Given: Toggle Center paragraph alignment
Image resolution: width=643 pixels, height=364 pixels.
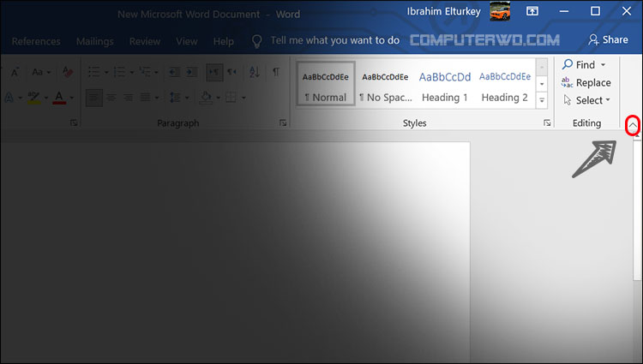Looking at the screenshot, I should click(111, 98).
